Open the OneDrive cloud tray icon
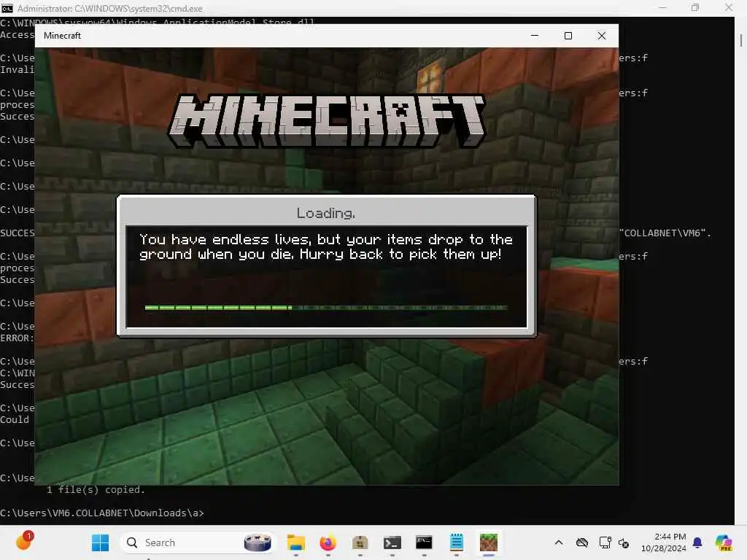Screen dimensions: 747x560 (581, 542)
